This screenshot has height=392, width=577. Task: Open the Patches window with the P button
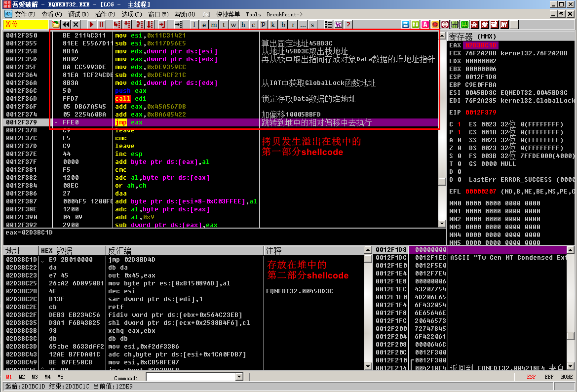click(x=263, y=25)
